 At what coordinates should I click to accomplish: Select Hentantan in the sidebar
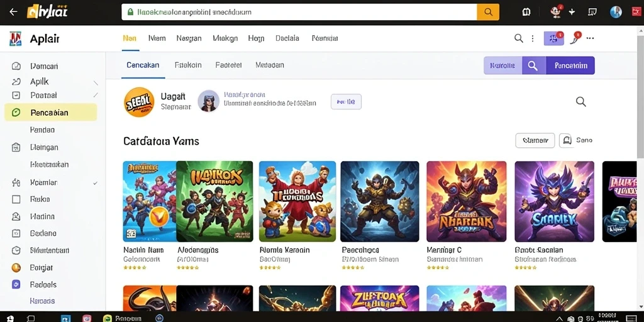pos(49,165)
